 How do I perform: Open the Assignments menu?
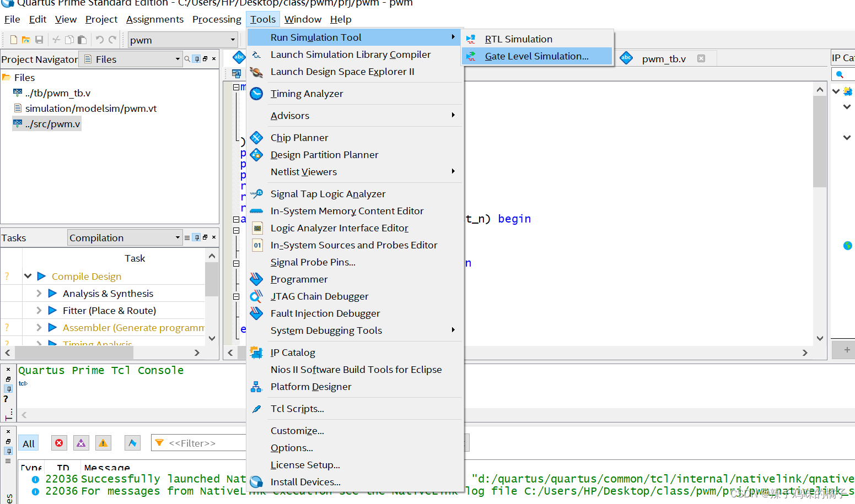155,19
